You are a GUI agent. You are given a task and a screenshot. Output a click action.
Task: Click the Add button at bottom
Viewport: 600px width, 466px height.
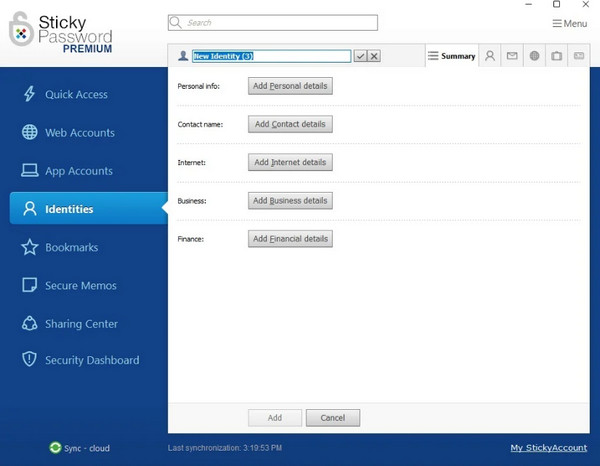click(x=275, y=418)
